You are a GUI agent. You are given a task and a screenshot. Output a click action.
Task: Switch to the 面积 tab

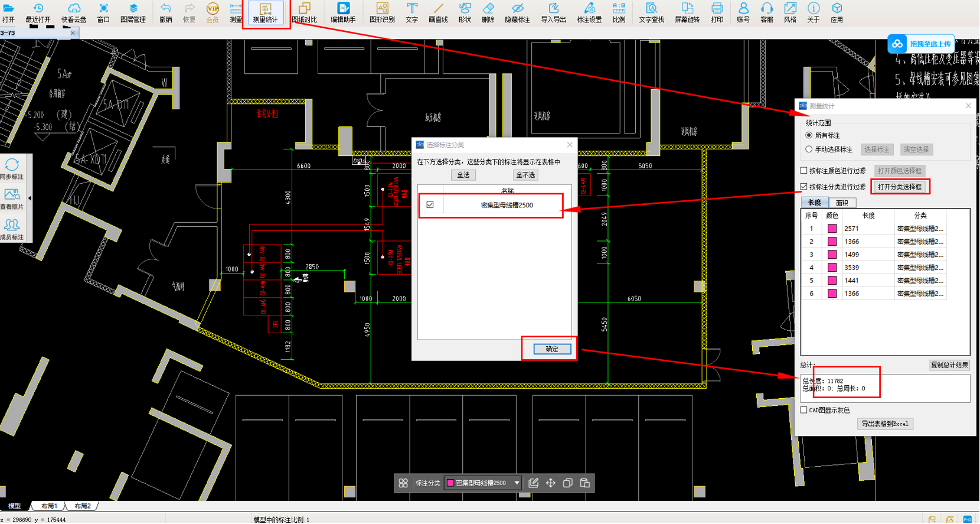(x=842, y=203)
